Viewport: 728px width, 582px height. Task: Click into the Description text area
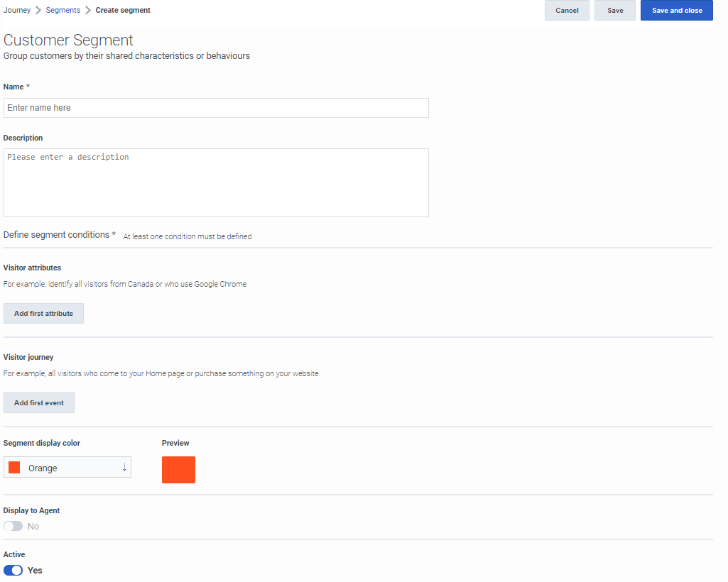pyautogui.click(x=216, y=182)
